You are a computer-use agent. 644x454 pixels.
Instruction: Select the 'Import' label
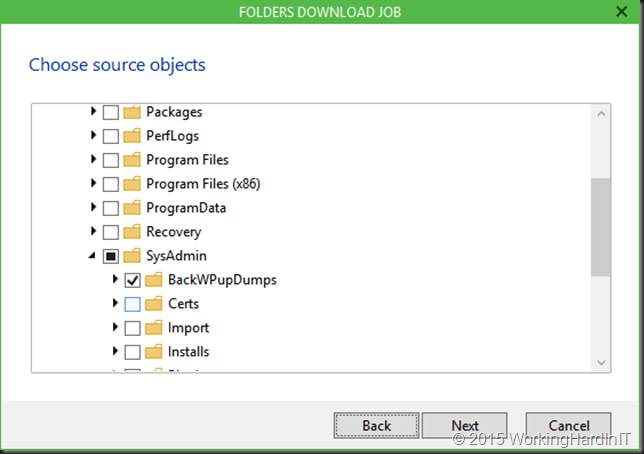pyautogui.click(x=188, y=327)
